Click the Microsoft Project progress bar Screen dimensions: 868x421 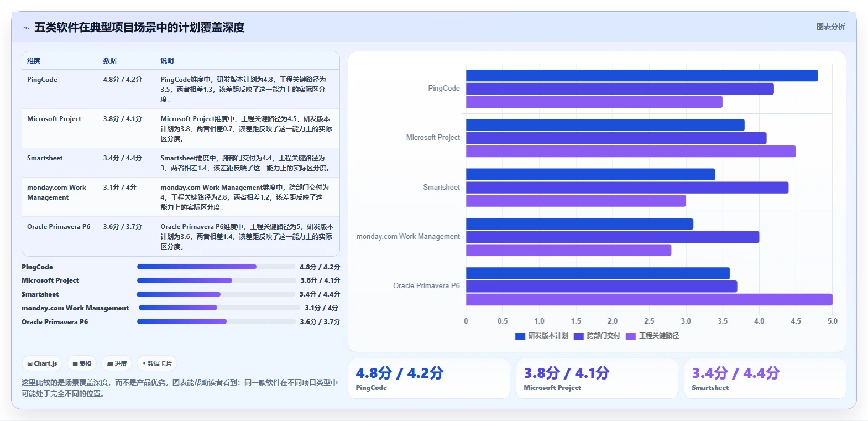pyautogui.click(x=216, y=280)
